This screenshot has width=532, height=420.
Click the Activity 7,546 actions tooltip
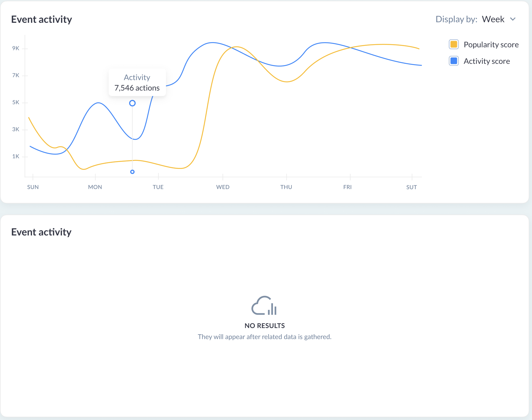(x=137, y=82)
